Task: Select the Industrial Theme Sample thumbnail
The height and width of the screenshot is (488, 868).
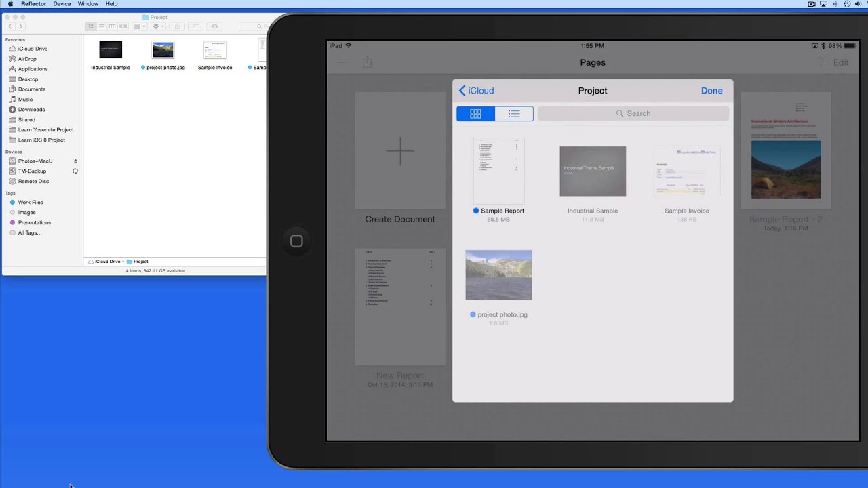Action: click(x=593, y=171)
